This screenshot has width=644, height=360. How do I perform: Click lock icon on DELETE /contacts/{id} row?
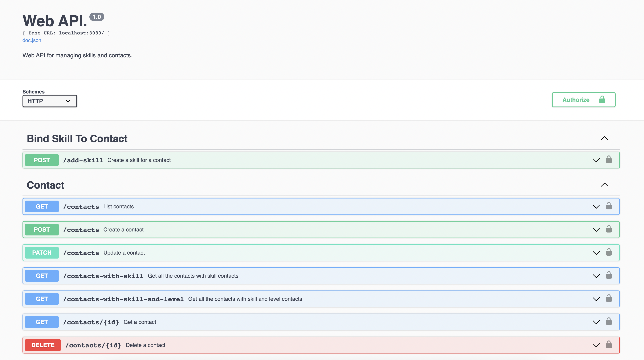608,345
